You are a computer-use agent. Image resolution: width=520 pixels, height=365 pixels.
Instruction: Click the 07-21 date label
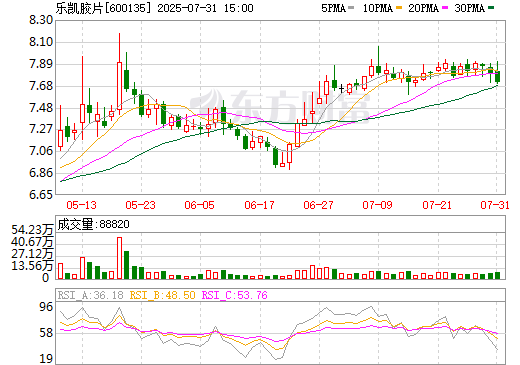coord(437,205)
